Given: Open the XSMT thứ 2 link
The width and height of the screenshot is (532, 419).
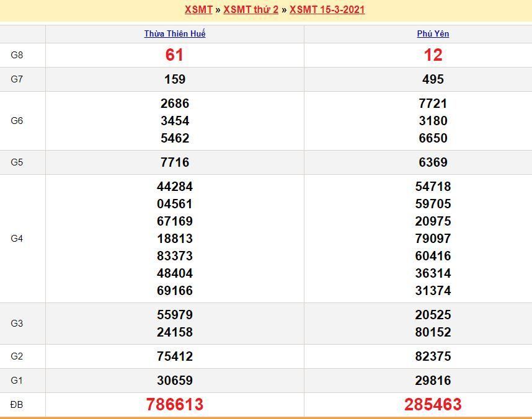Looking at the screenshot, I should pyautogui.click(x=250, y=9).
